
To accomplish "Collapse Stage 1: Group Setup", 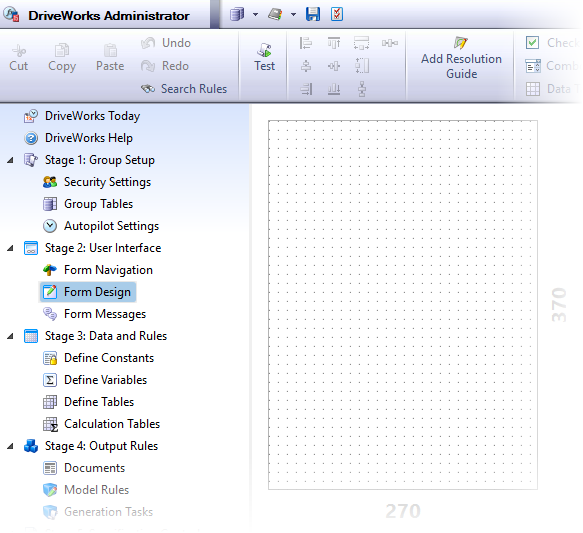I will pos(10,160).
